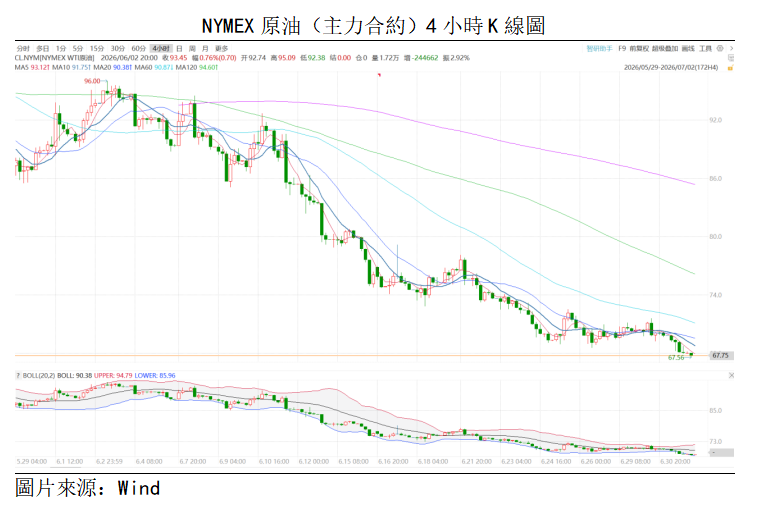The height and width of the screenshot is (511, 773).
Task: Open chart settings gear icon
Action: [720, 48]
